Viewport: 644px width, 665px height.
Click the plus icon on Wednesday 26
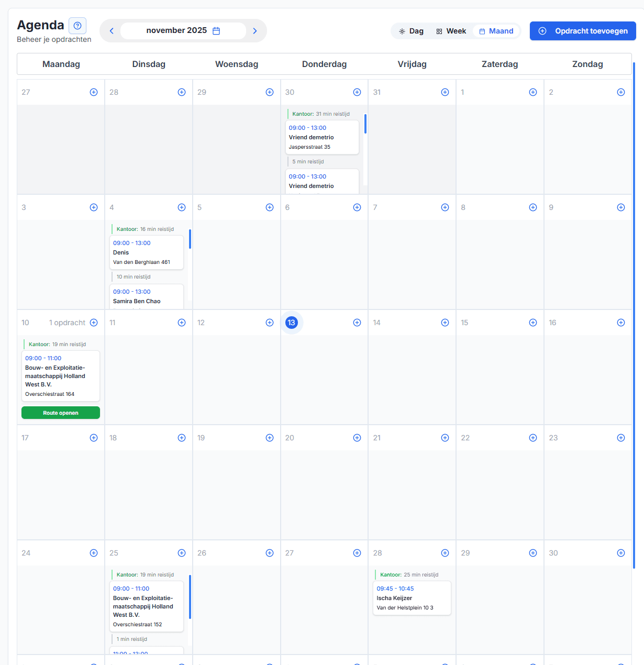(269, 553)
